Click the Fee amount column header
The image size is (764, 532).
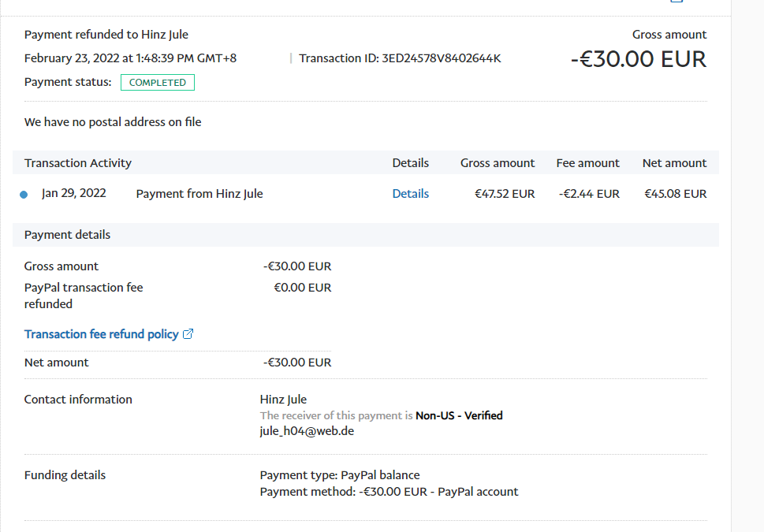(587, 163)
